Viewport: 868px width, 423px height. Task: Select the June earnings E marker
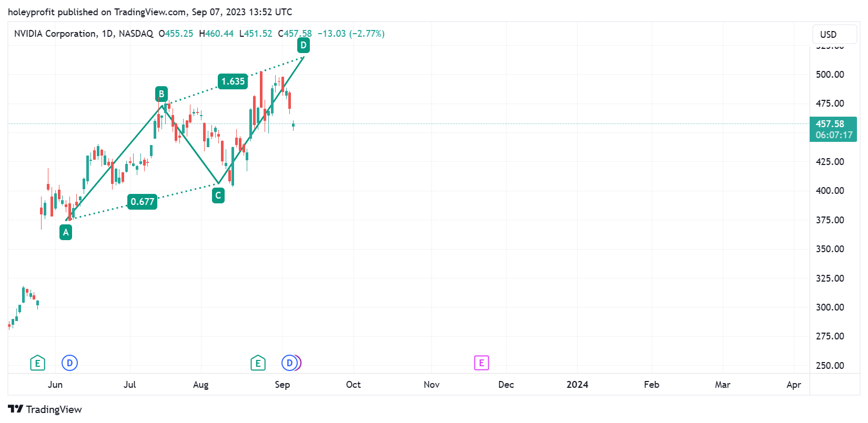[x=37, y=363]
